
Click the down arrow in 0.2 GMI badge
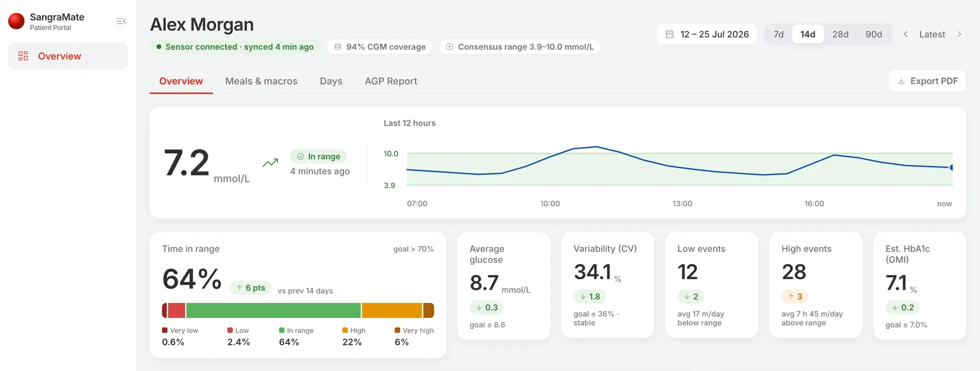(x=895, y=308)
